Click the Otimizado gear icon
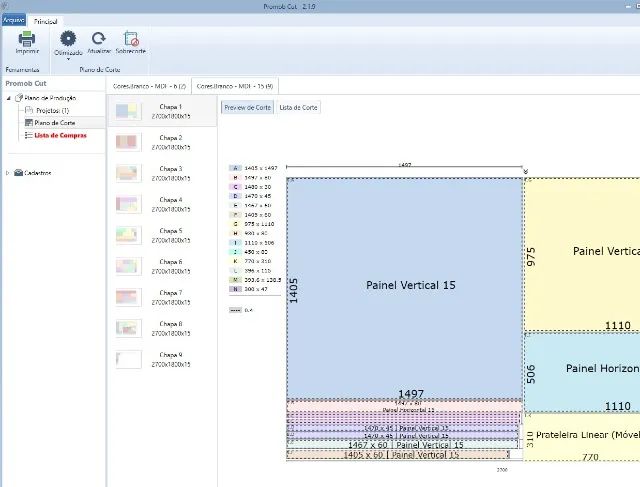This screenshot has width=640, height=487. tap(68, 37)
